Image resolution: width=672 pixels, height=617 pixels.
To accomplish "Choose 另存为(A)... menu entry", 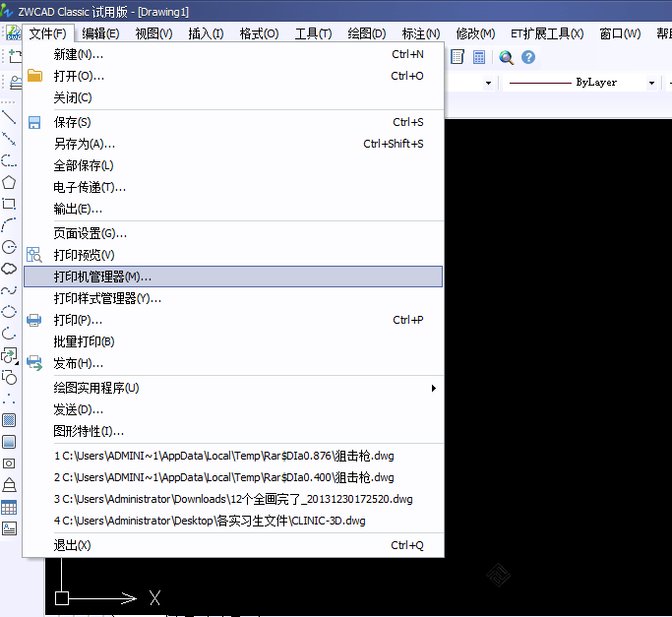I will 233,144.
